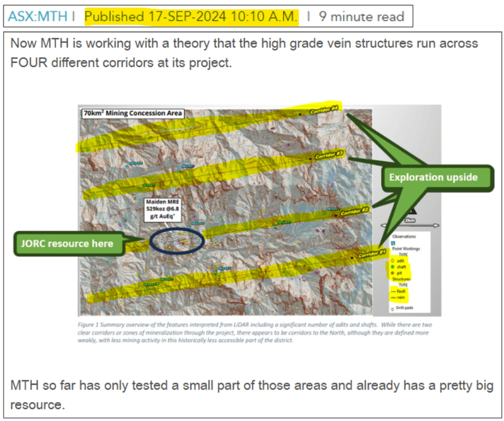504x421 pixels.
Task: Open the LiDAR corridor map image
Action: (260, 211)
